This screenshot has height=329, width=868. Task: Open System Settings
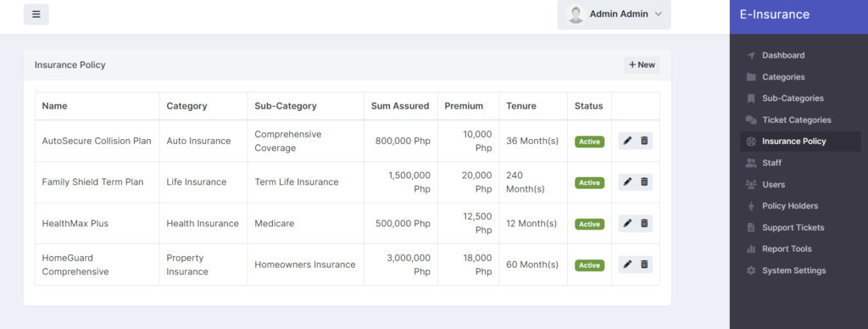(x=800, y=270)
